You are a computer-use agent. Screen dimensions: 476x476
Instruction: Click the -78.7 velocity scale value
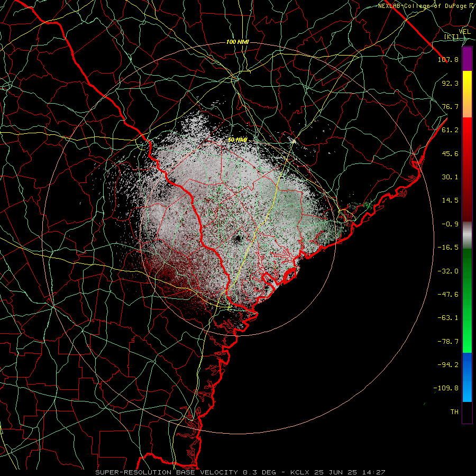[x=448, y=342]
